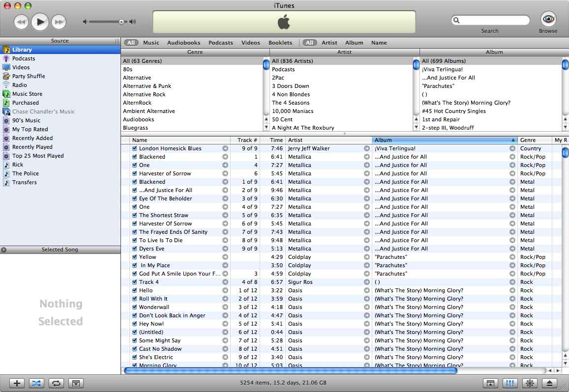Toggle shuffle playback
The image size is (569, 392).
pos(36,383)
